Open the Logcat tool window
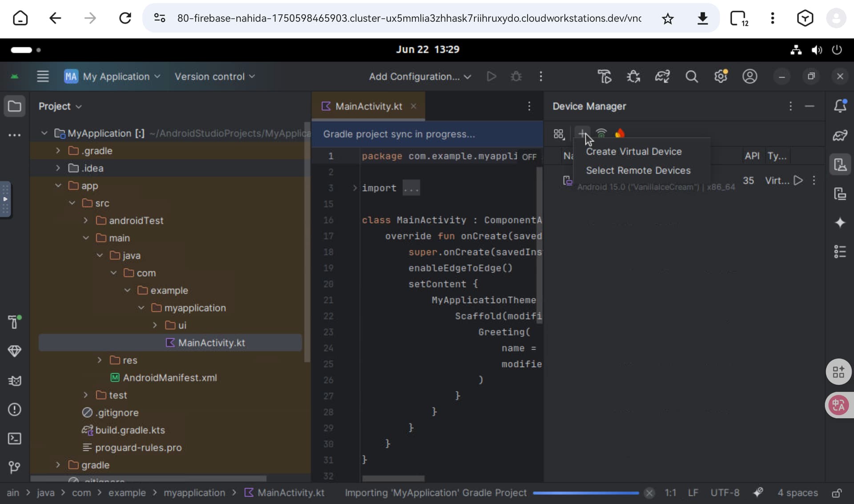 [15, 380]
